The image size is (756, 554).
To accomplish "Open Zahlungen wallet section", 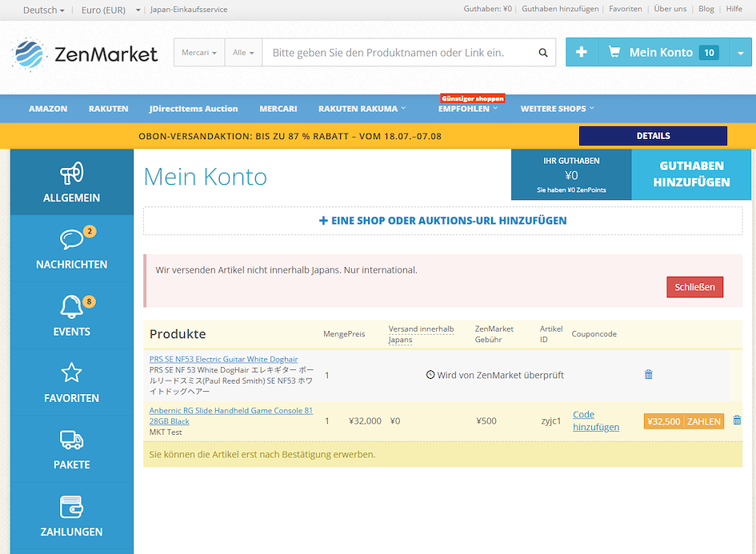I will (x=71, y=516).
